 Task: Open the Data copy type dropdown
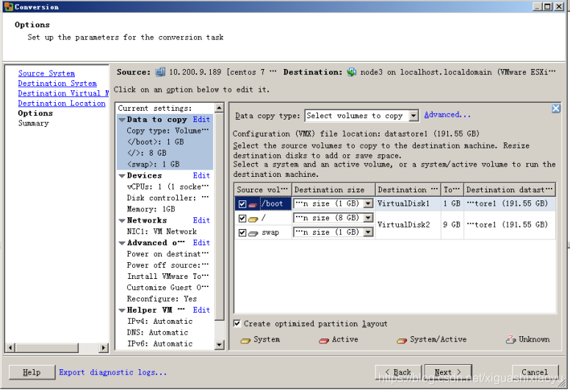click(x=414, y=116)
